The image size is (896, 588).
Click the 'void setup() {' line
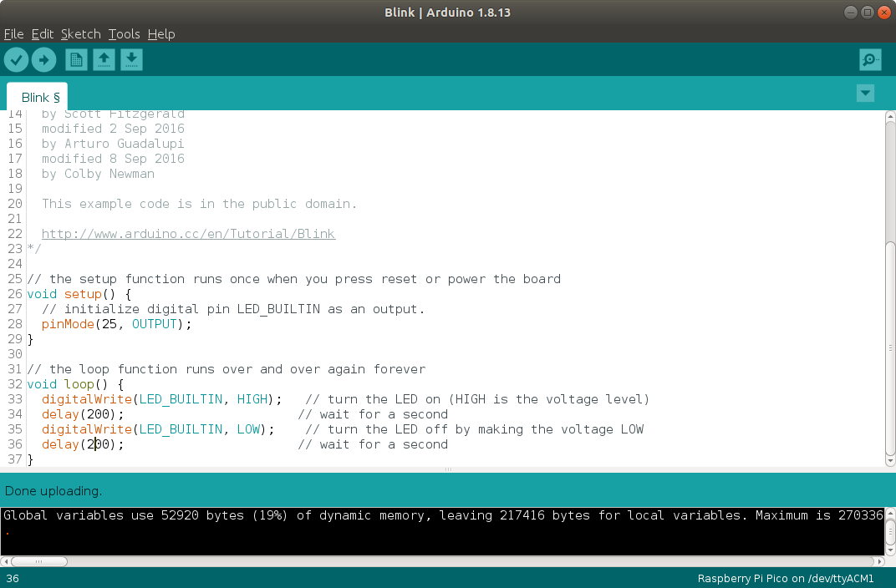coord(79,295)
